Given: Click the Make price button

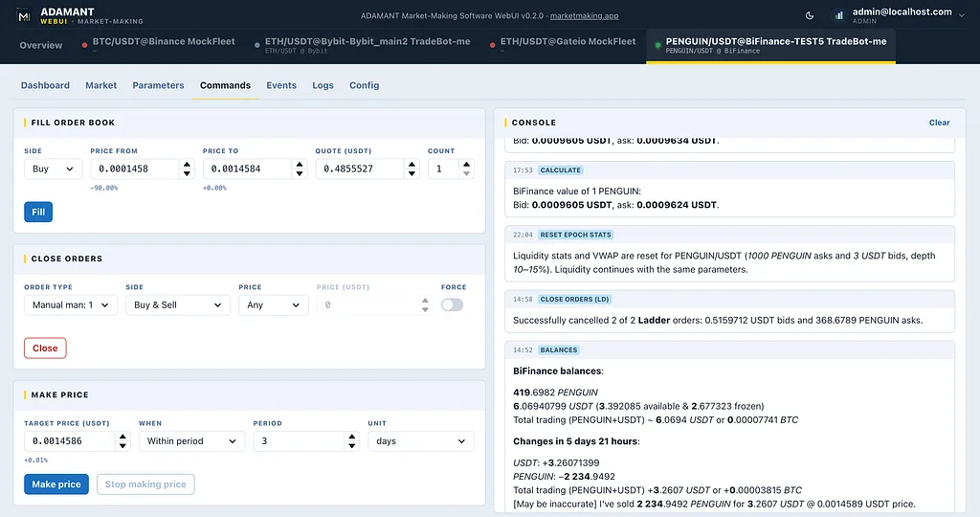Looking at the screenshot, I should tap(56, 484).
